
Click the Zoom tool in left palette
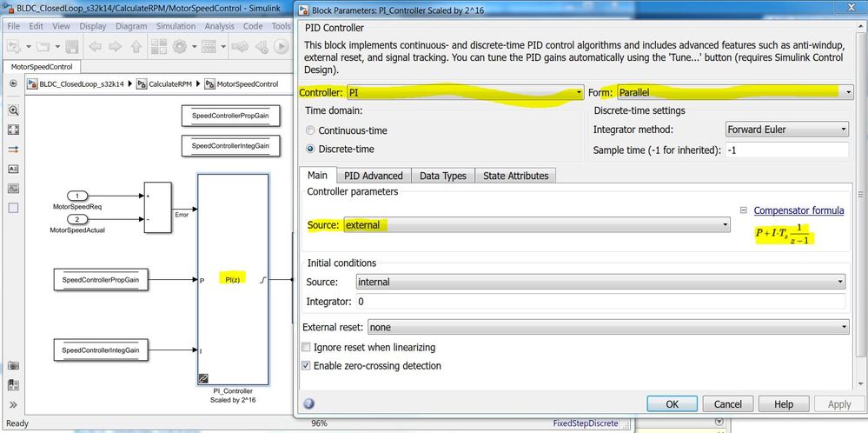[13, 110]
